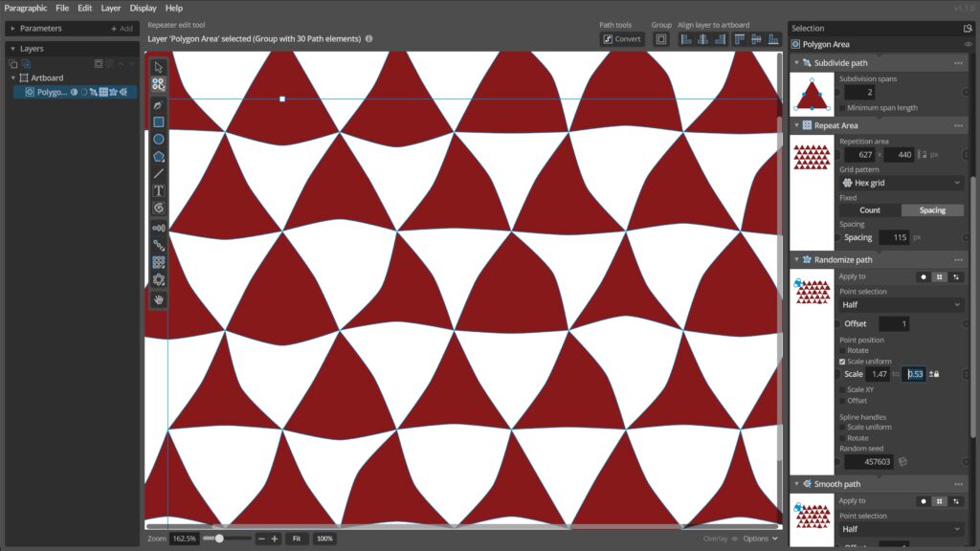Open the Grid pattern Hex grid dropdown
Viewport: 980px width, 551px height.
point(902,183)
